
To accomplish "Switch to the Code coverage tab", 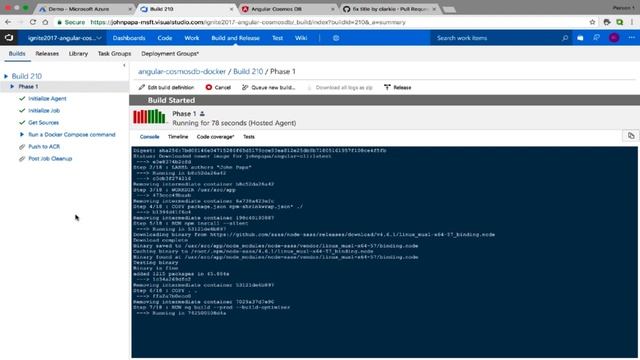I will coord(215,137).
